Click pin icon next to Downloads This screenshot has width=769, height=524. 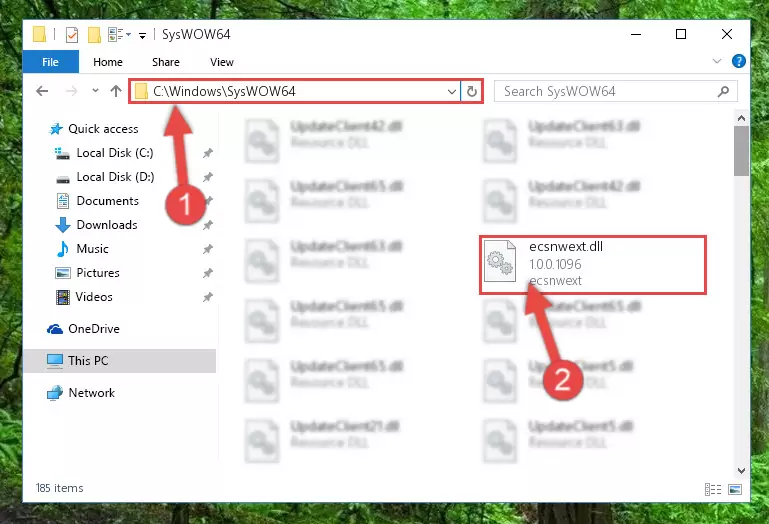(208, 225)
